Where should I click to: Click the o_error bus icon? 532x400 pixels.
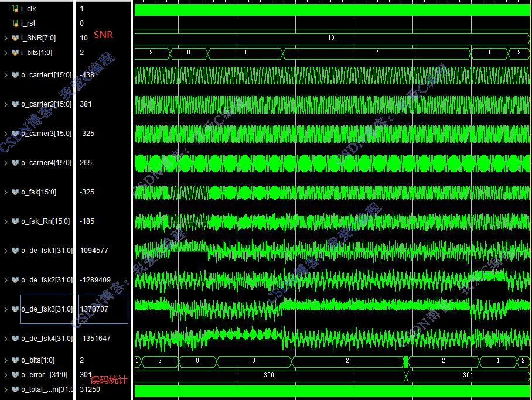click(15, 375)
